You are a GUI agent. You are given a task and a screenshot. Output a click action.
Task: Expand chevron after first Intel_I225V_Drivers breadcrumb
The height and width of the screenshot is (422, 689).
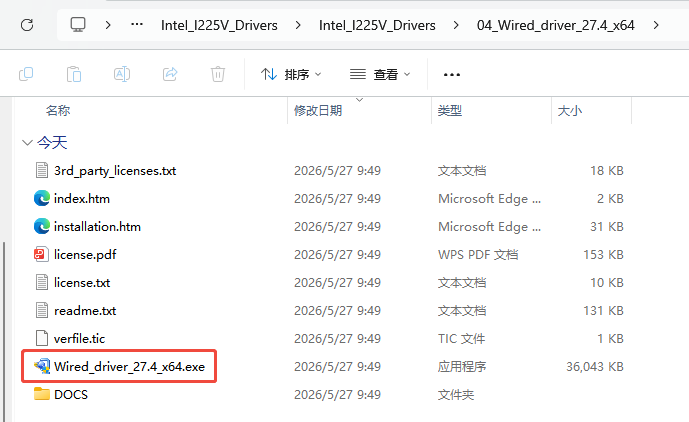tap(298, 25)
